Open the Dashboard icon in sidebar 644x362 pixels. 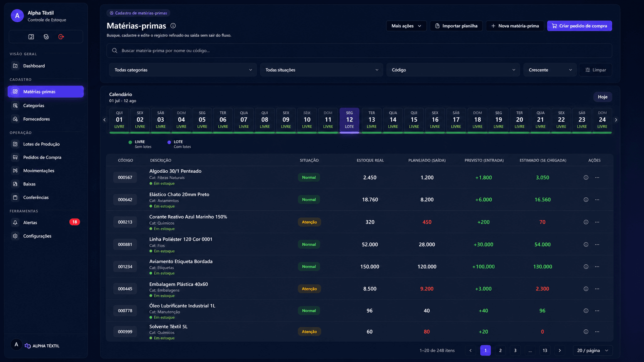pyautogui.click(x=15, y=66)
